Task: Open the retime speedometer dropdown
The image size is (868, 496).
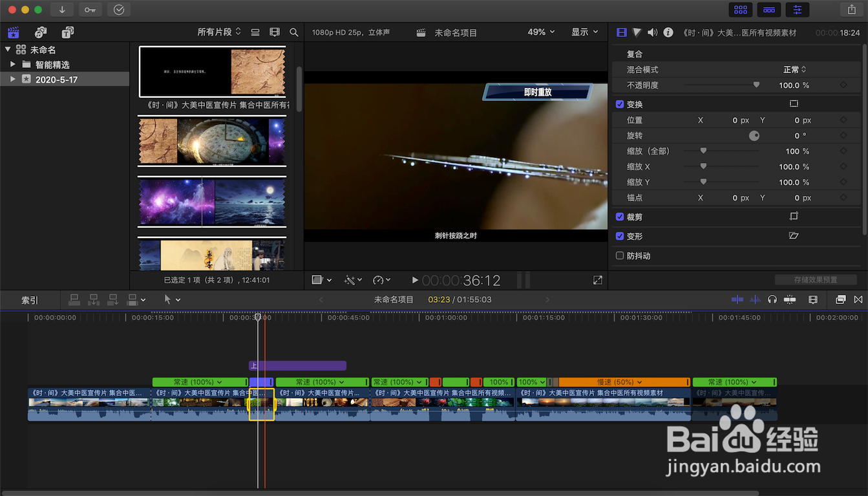Action: (x=382, y=280)
